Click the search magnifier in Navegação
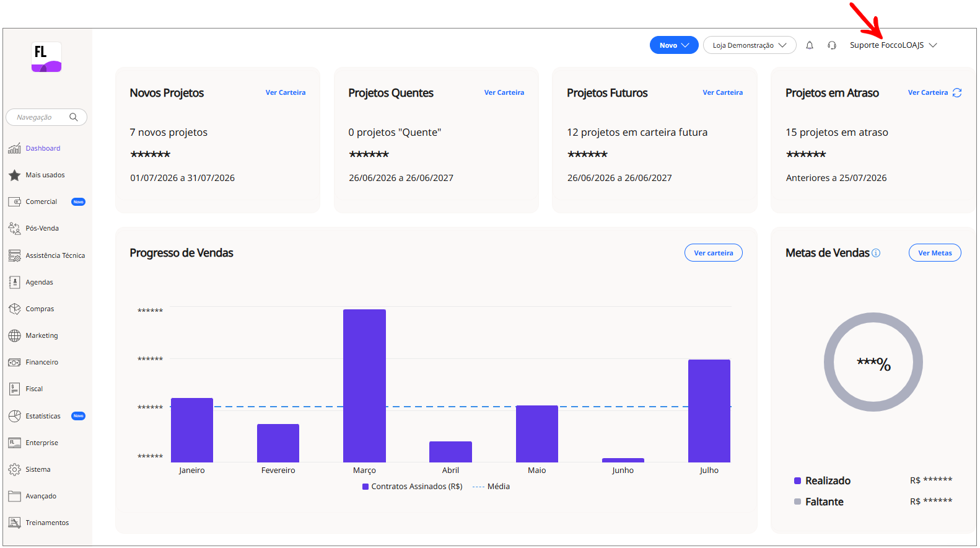 (x=74, y=117)
